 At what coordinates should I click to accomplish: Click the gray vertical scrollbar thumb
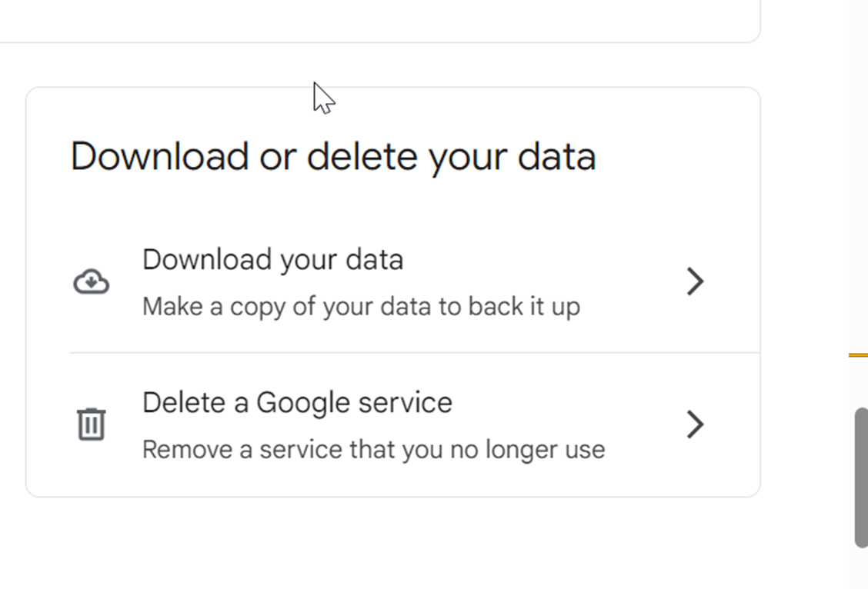861,477
